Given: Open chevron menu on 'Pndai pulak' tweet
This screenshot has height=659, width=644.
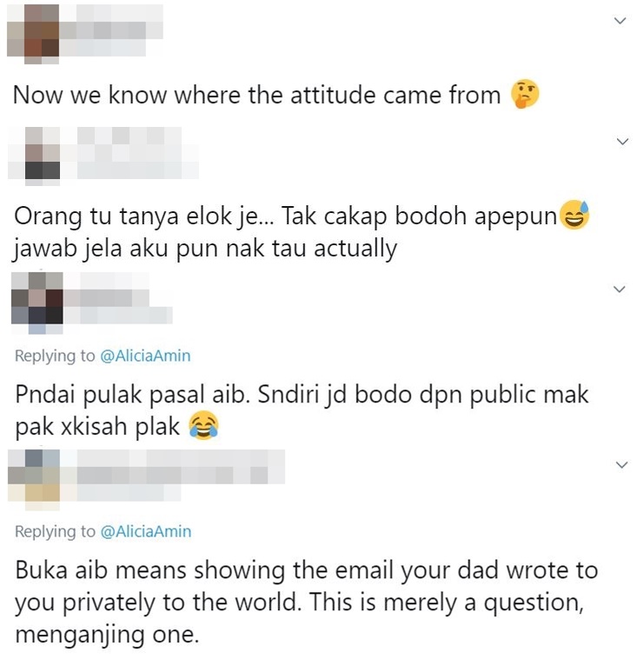Looking at the screenshot, I should 620,290.
